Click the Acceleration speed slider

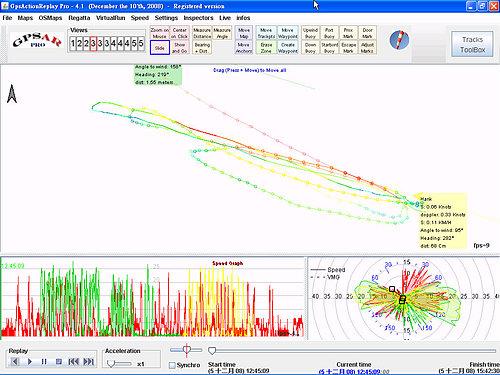(119, 364)
